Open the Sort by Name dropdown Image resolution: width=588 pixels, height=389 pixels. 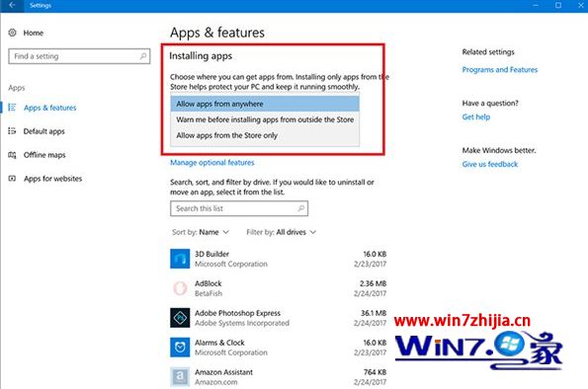[x=201, y=232]
